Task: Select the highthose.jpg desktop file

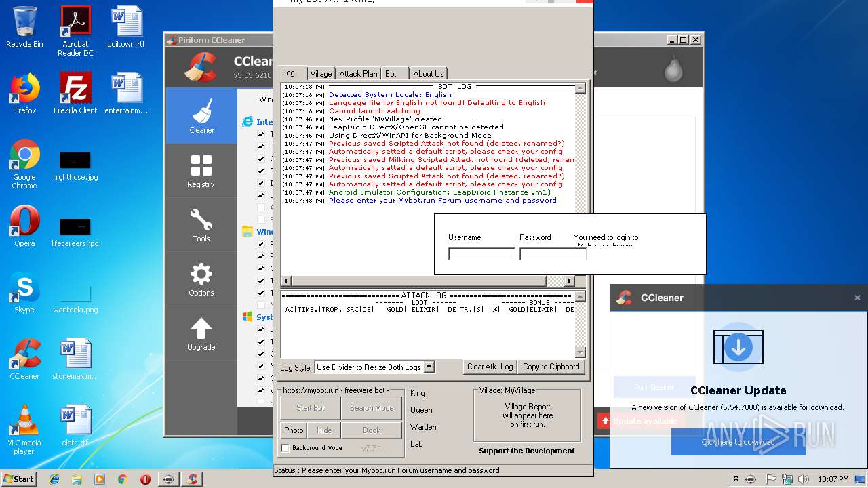Action: pos(75,165)
